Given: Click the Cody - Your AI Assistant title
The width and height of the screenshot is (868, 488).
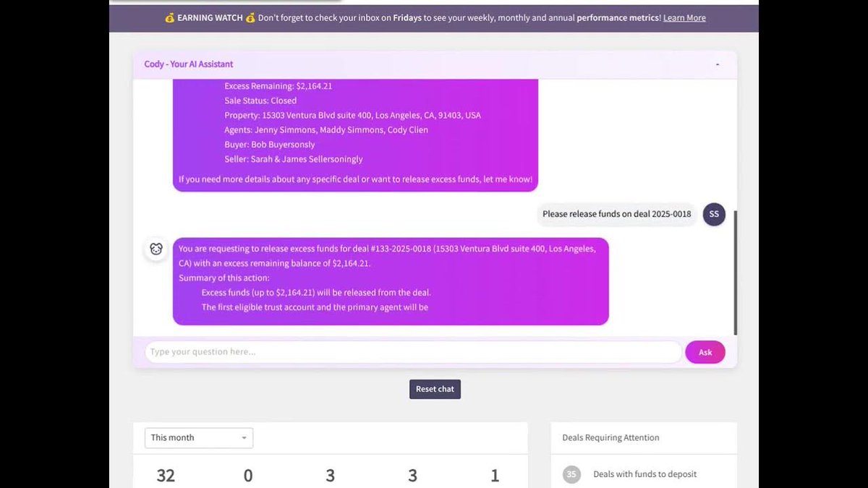Looking at the screenshot, I should [189, 64].
